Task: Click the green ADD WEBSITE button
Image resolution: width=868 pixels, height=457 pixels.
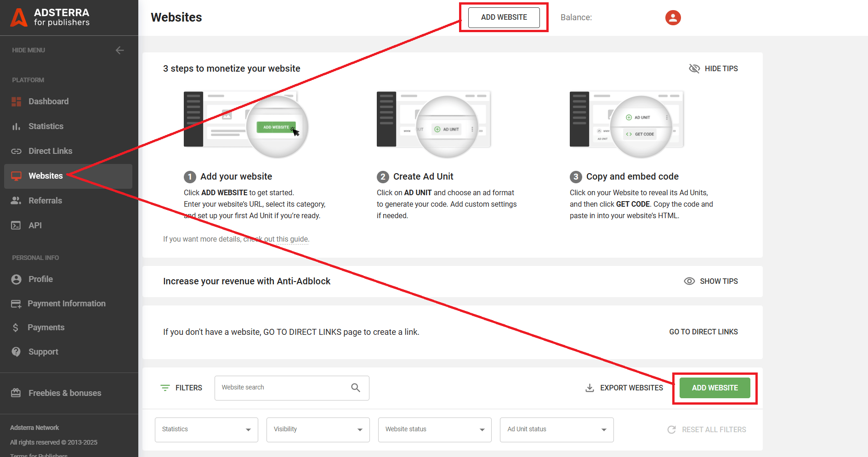Action: [x=715, y=388]
